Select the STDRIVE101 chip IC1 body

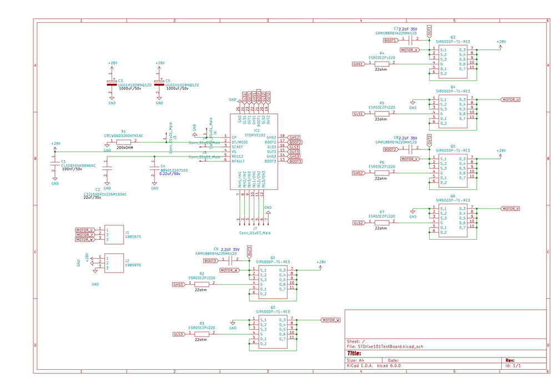254,151
